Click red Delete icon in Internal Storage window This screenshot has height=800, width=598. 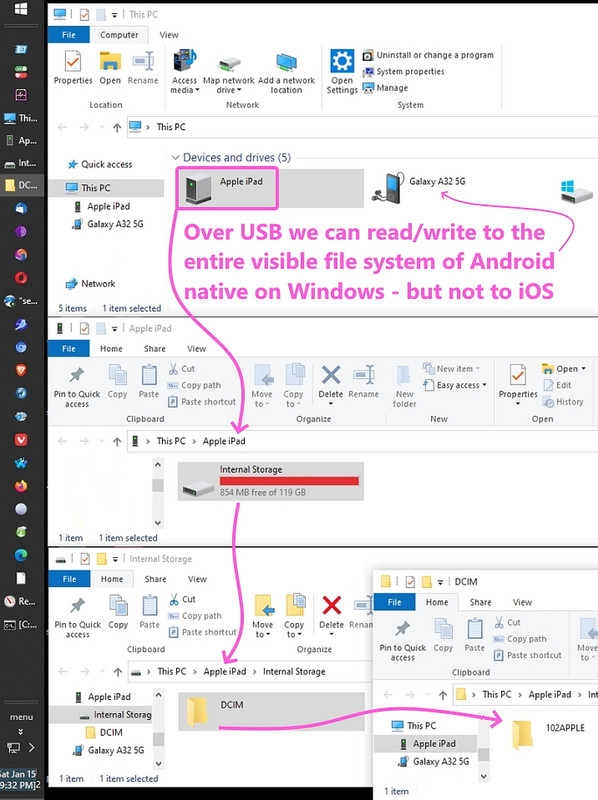pyautogui.click(x=332, y=606)
